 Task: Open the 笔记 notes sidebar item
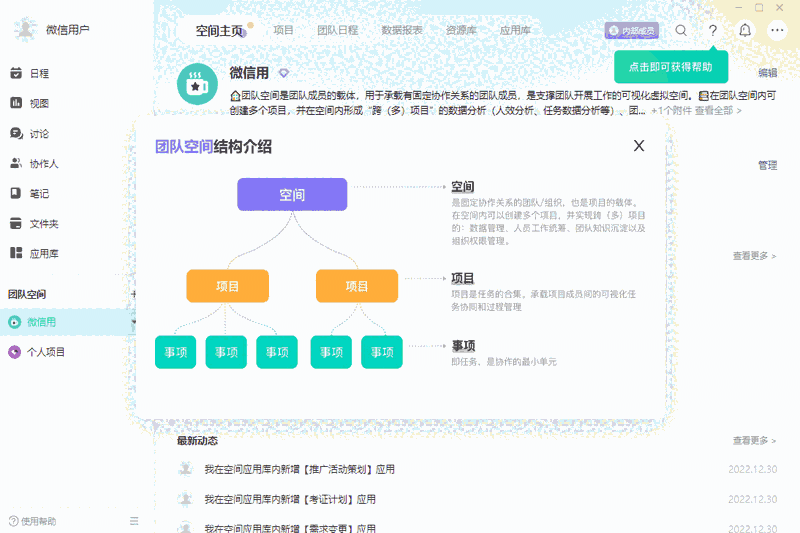30,194
